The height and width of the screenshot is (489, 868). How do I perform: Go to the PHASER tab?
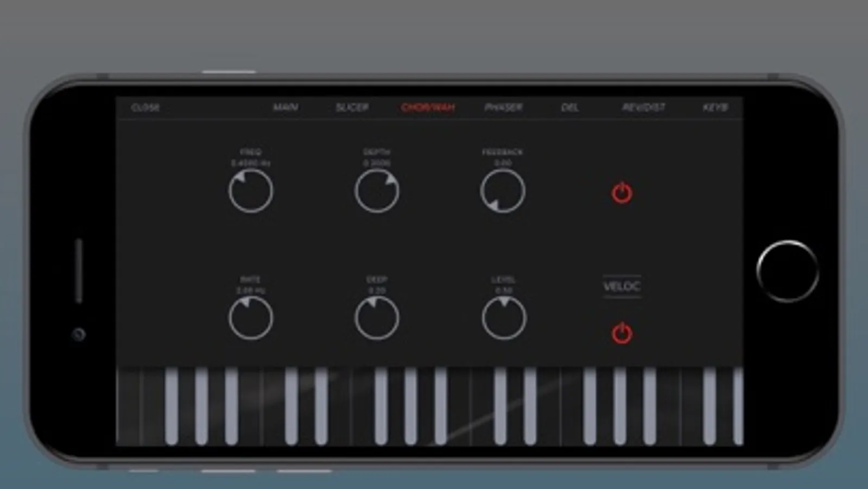503,108
